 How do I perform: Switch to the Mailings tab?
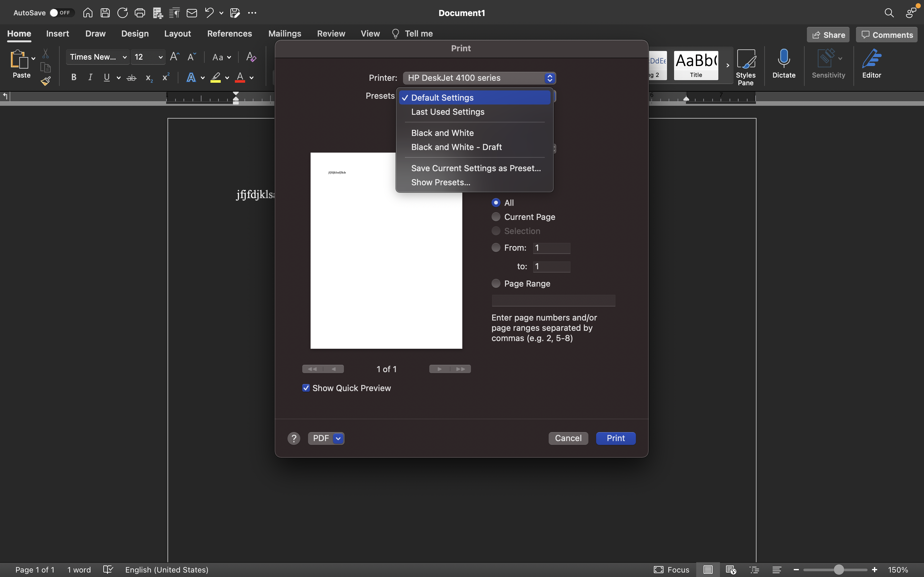[x=285, y=34]
